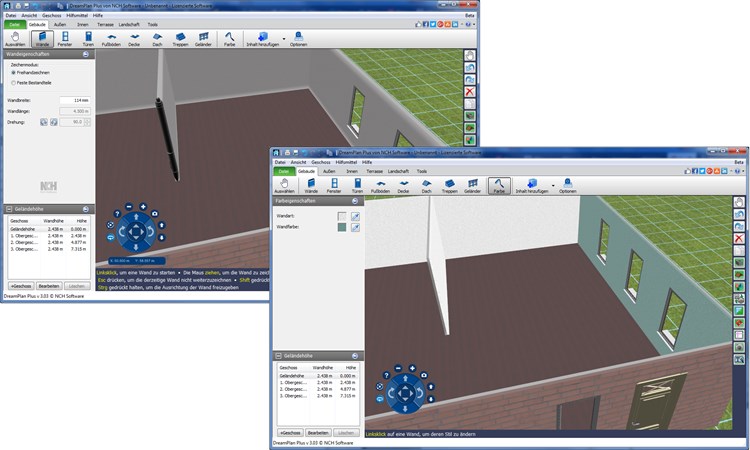Click Twitter share icon in front window
750x450 pixels.
(702, 171)
